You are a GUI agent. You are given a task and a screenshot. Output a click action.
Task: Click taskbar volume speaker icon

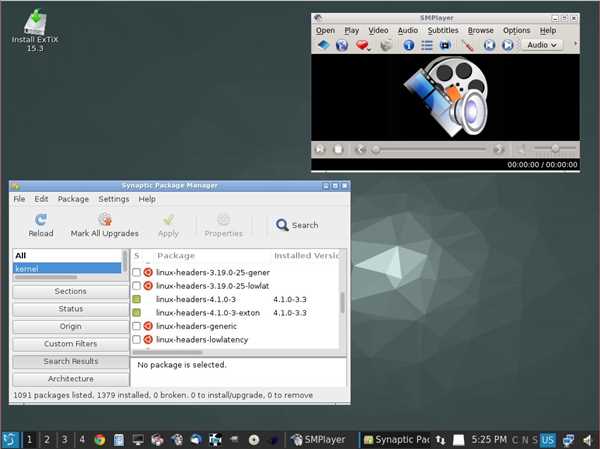coord(587,440)
